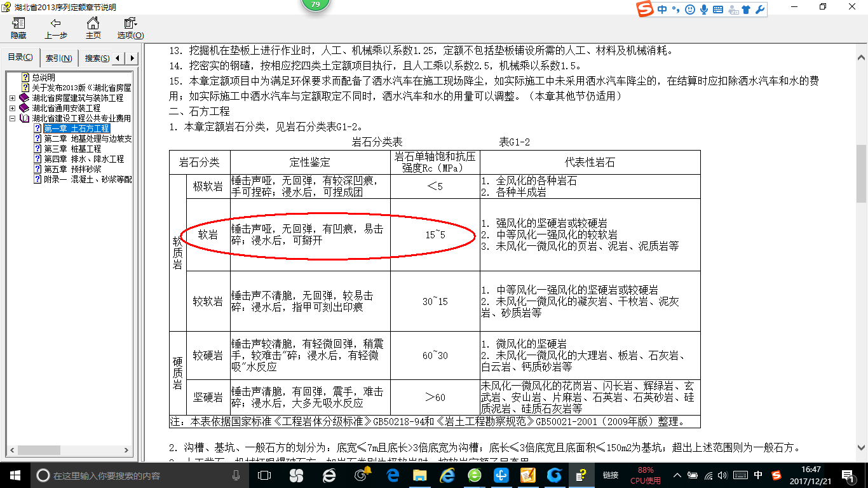Open File Explorer on the taskbar

[419, 475]
